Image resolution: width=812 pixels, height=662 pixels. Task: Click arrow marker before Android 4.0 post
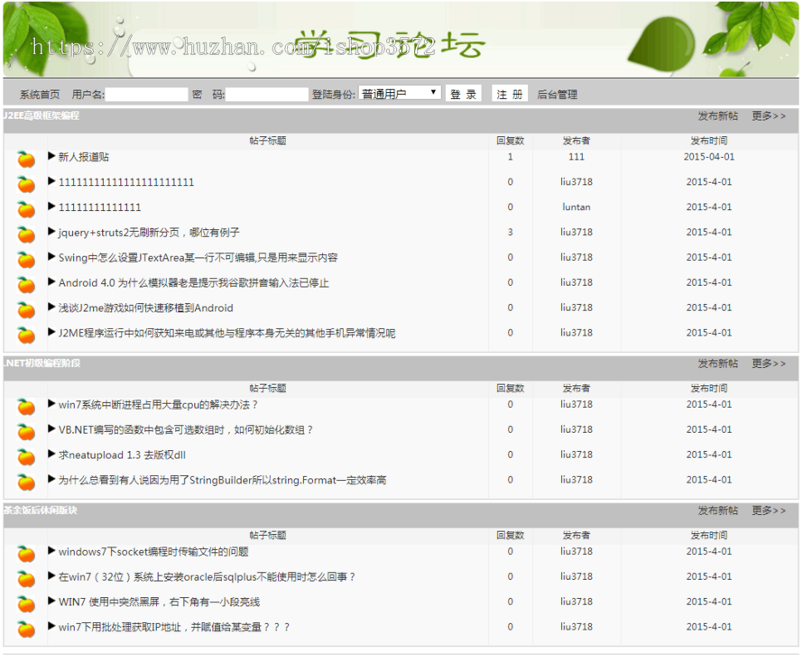(51, 281)
